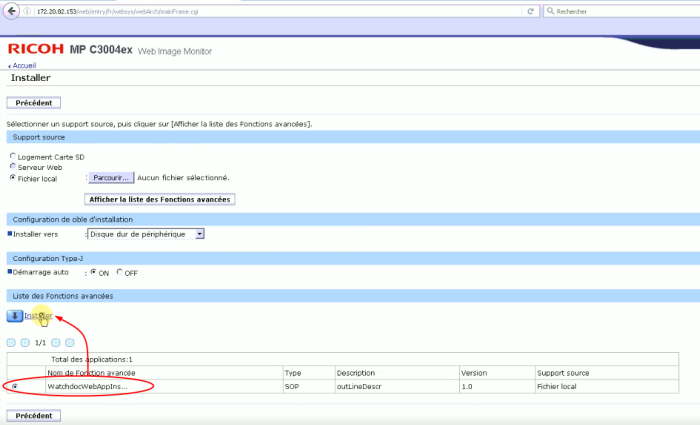Click Afficher la liste des Fonctions avancées
The image size is (700, 425).
tap(175, 199)
